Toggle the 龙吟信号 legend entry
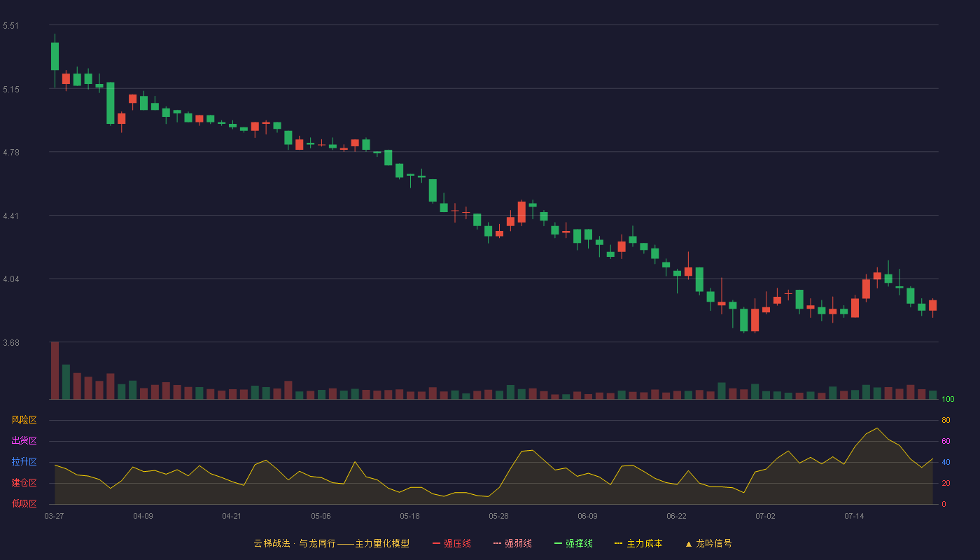The image size is (980, 560). coord(708,543)
